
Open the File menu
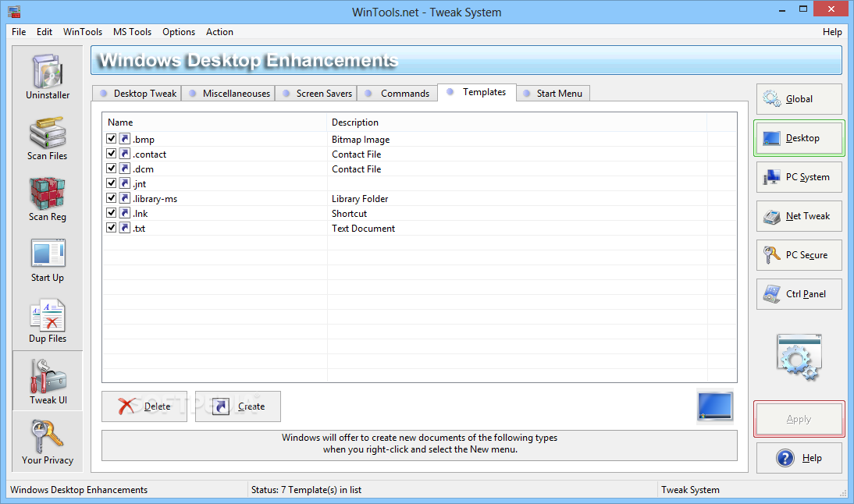[19, 31]
